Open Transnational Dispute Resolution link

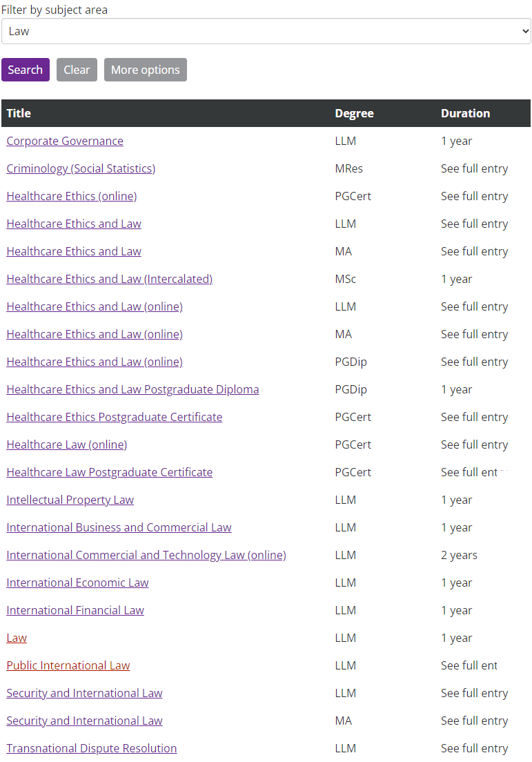(x=92, y=748)
